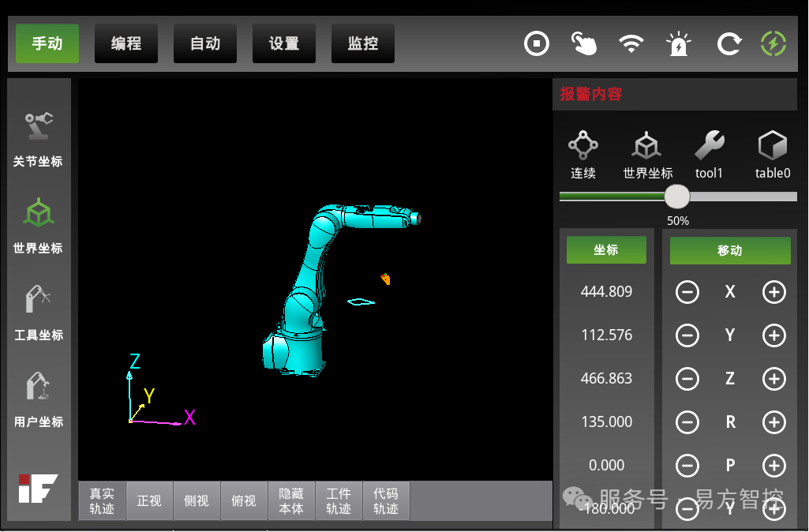The width and height of the screenshot is (809, 532).
Task: Switch to 侧视 side view
Action: pyautogui.click(x=197, y=501)
